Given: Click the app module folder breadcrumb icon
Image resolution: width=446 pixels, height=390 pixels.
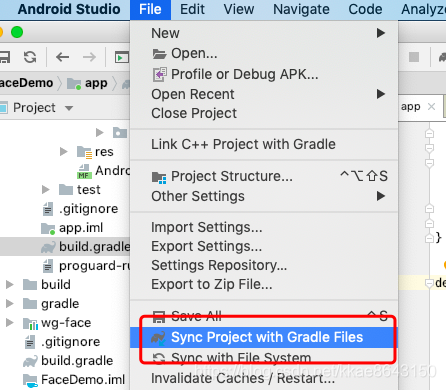Looking at the screenshot, I should pos(74,83).
